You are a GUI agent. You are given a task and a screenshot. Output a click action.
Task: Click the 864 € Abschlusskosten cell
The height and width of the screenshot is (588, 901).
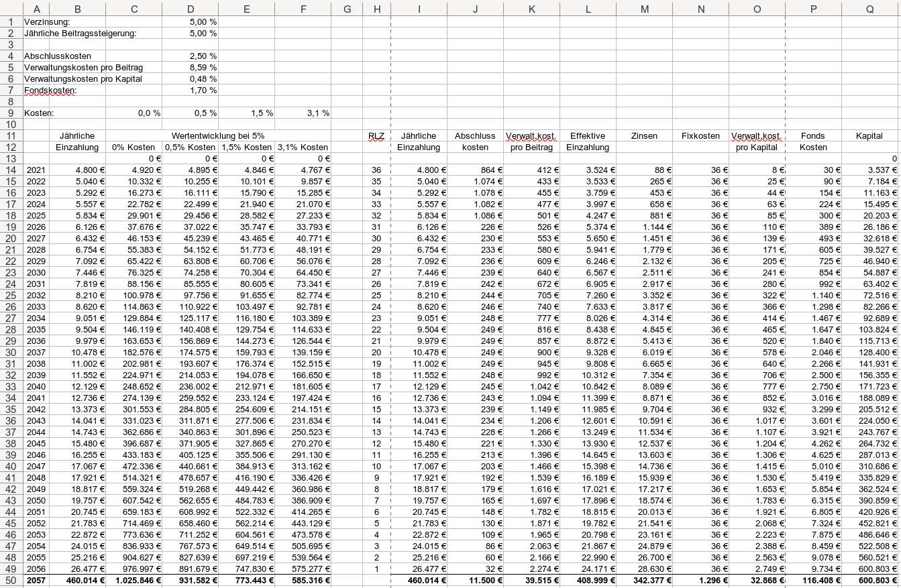(x=475, y=170)
